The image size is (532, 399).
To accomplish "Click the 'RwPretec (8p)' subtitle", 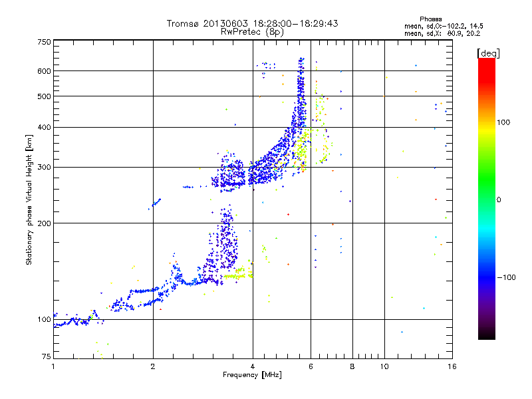I will point(252,32).
